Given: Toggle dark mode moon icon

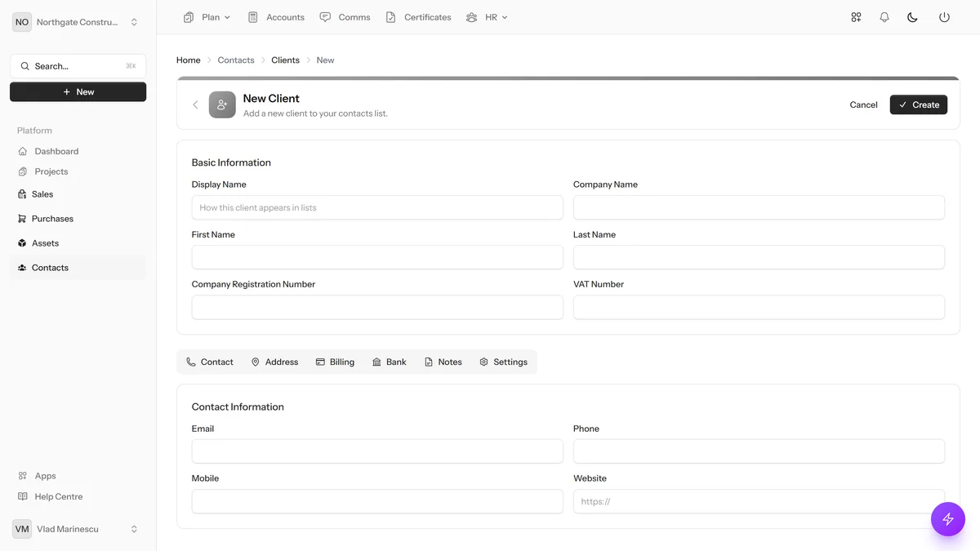Looking at the screenshot, I should [912, 17].
